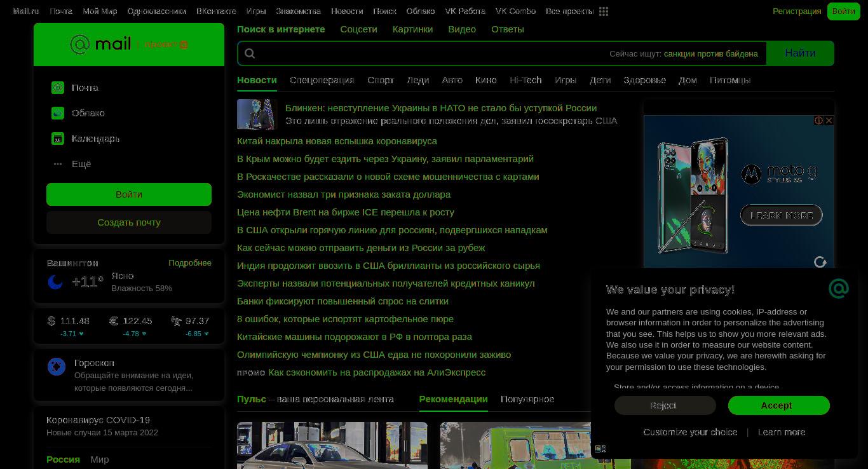The width and height of the screenshot is (868, 469).
Task: Click LEARN MORE in Motorola ad
Action: coord(782,215)
